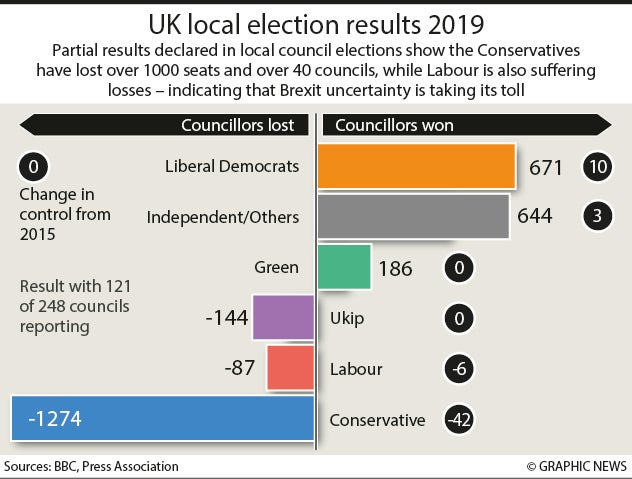This screenshot has height=479, width=632.
Task: Click the red Labour bar
Action: click(291, 369)
